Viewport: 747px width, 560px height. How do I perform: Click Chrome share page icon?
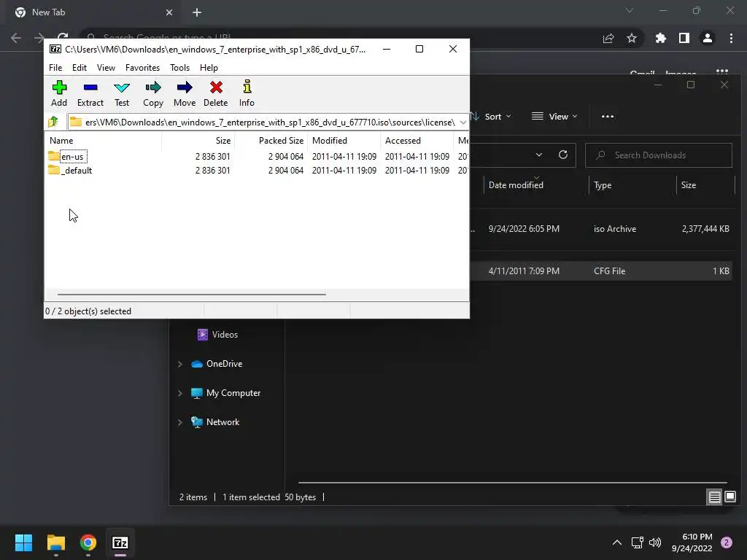coord(608,38)
